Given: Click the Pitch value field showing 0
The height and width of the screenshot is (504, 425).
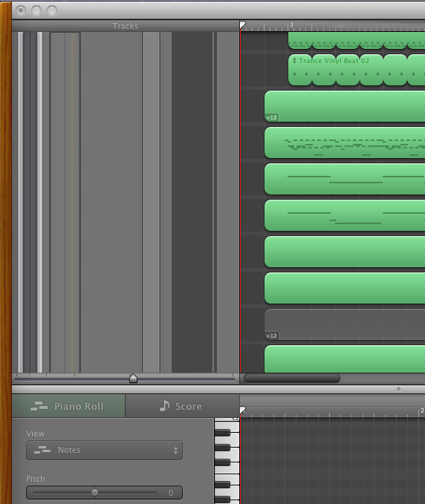Looking at the screenshot, I should click(170, 493).
